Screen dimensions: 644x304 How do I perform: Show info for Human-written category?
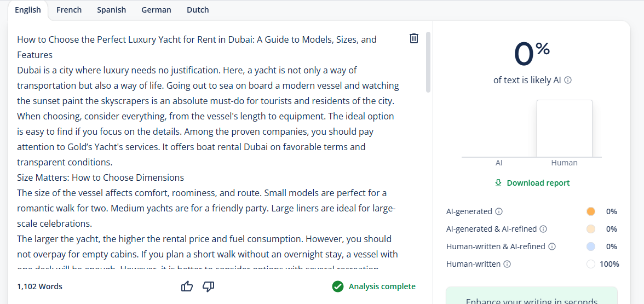click(507, 264)
